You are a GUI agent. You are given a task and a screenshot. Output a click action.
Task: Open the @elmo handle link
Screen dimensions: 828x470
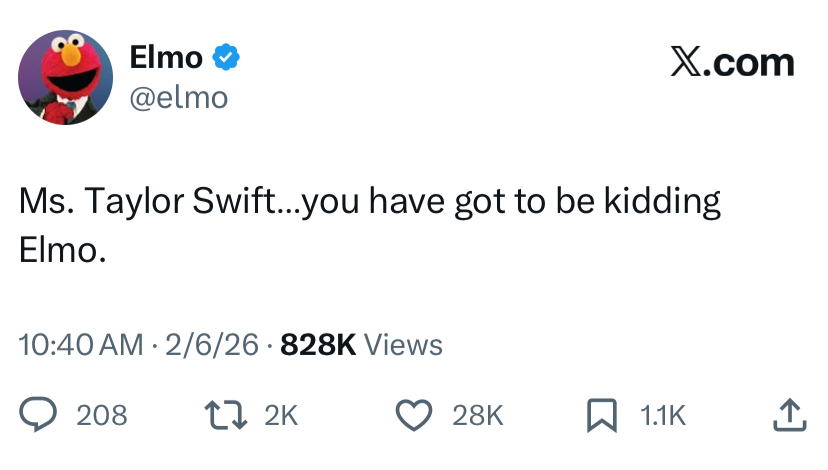(x=179, y=97)
